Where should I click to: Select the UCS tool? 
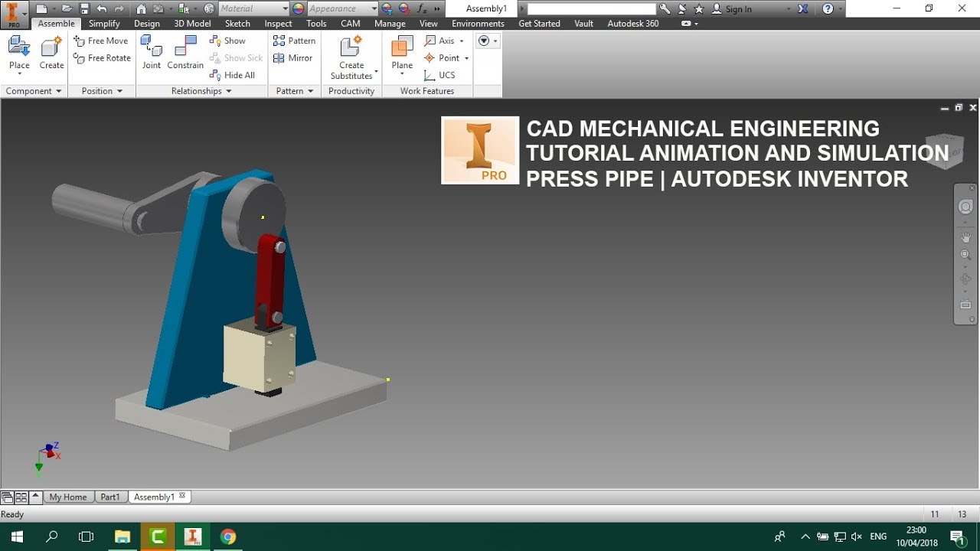point(439,75)
